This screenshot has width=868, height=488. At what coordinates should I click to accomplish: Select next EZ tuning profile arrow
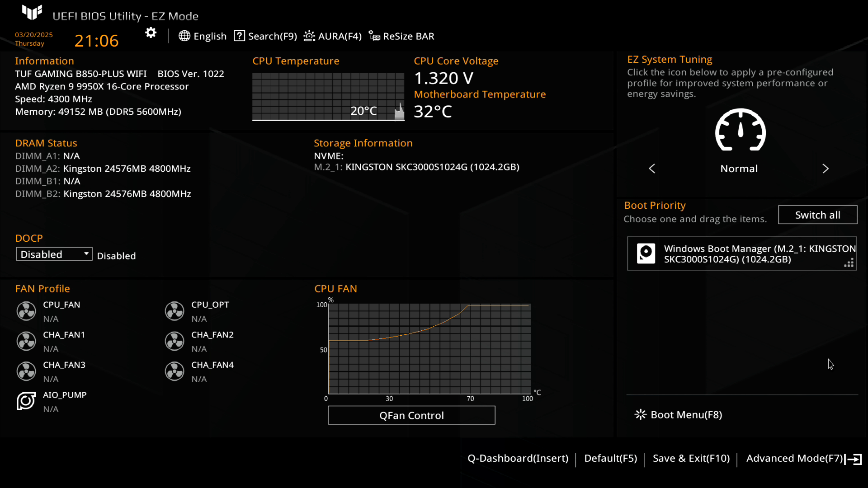825,169
